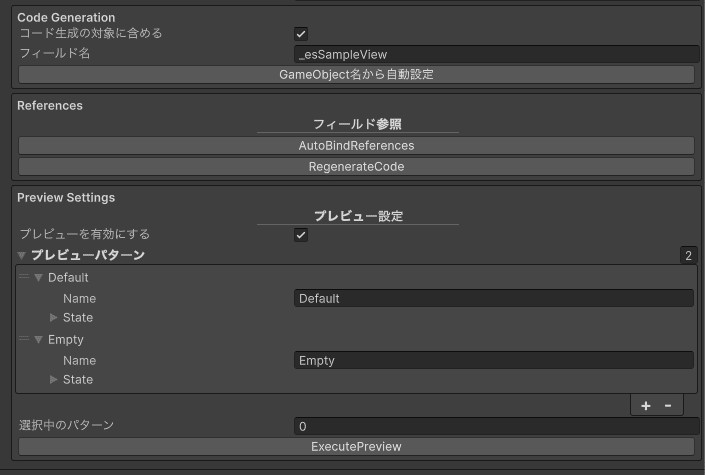
Task: Click the drag handle beside Default element
Action: click(x=24, y=277)
